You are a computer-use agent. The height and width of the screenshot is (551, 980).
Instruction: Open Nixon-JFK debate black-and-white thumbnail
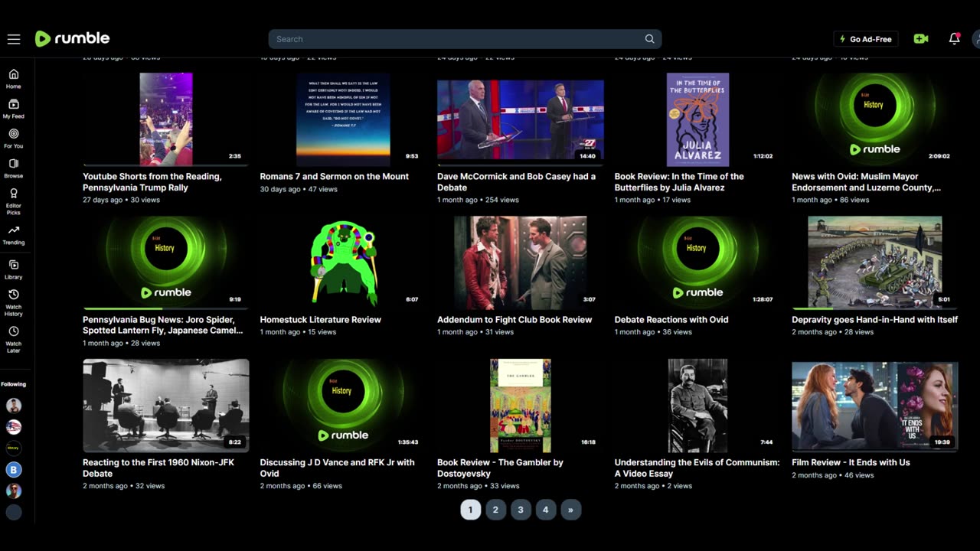pos(166,406)
